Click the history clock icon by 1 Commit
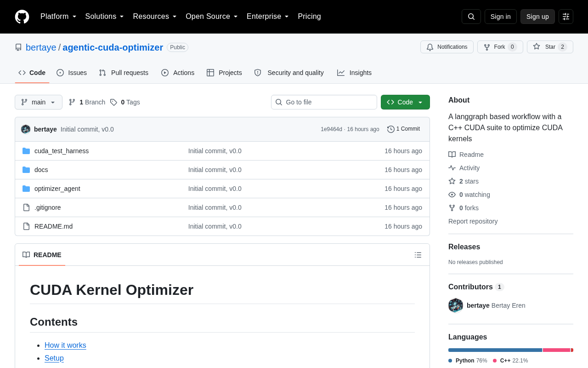Image resolution: width=588 pixels, height=368 pixels. (x=391, y=129)
